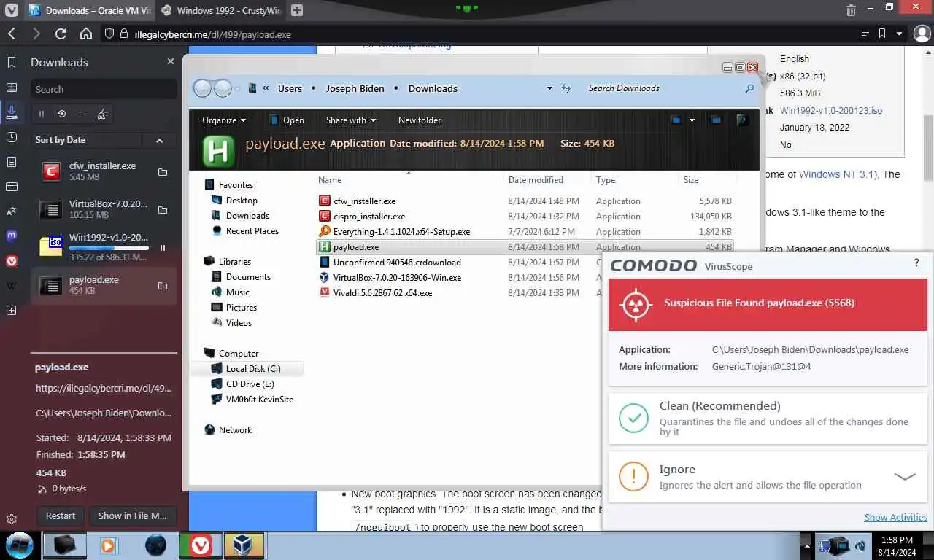The width and height of the screenshot is (934, 560).
Task: Reload the current page
Action: 61,34
